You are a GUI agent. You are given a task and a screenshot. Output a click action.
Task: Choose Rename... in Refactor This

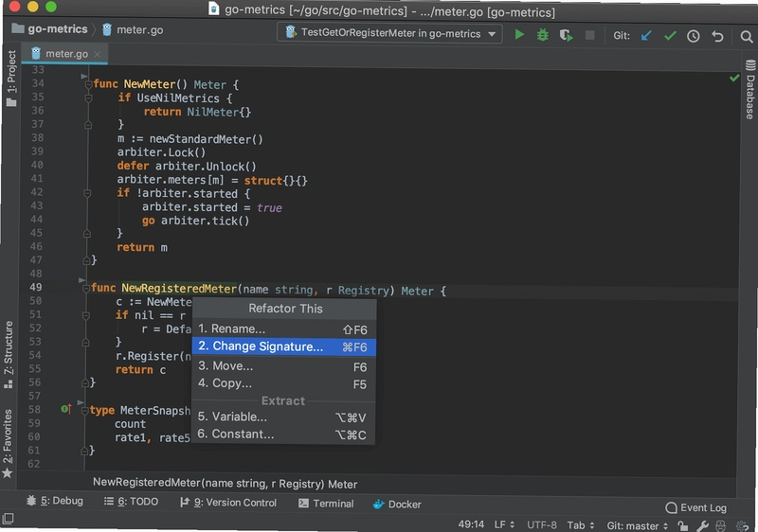point(283,329)
